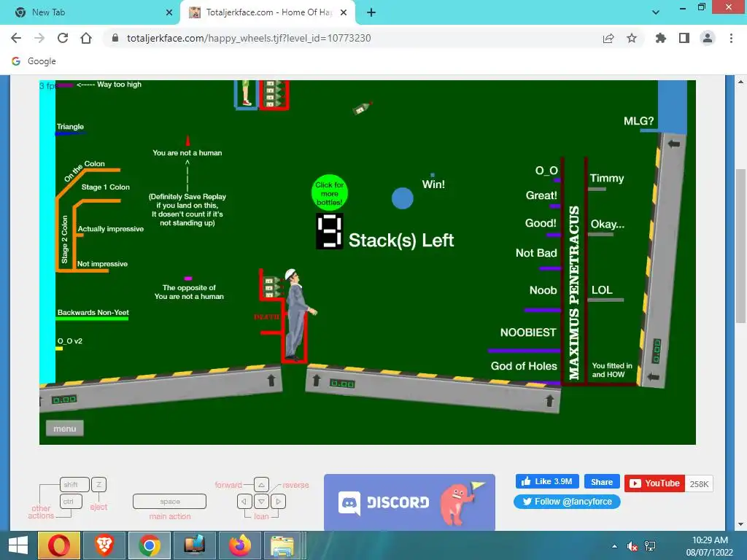Click the browser forward arrow
747x560 pixels.
coord(39,38)
